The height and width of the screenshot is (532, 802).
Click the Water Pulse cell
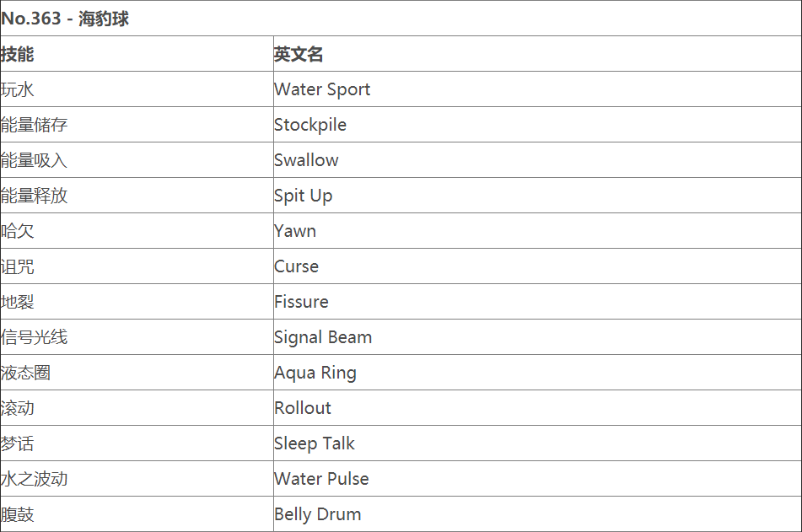click(x=321, y=479)
